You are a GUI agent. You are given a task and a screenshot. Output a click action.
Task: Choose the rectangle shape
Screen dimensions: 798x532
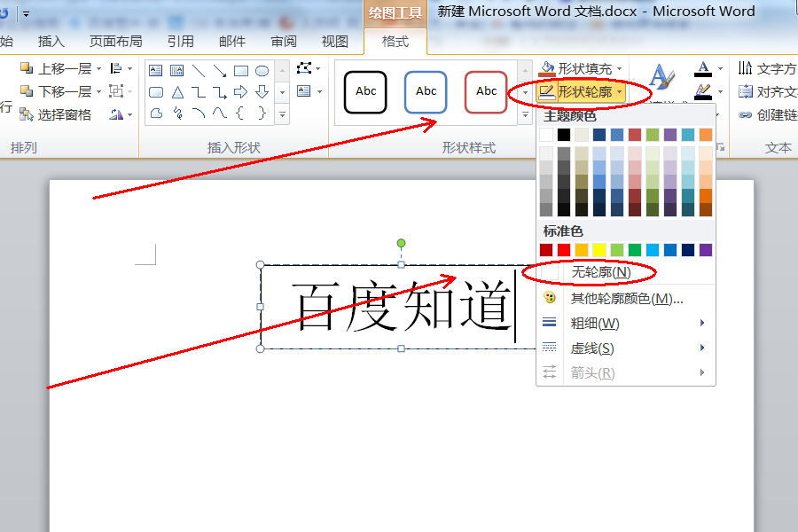point(240,70)
